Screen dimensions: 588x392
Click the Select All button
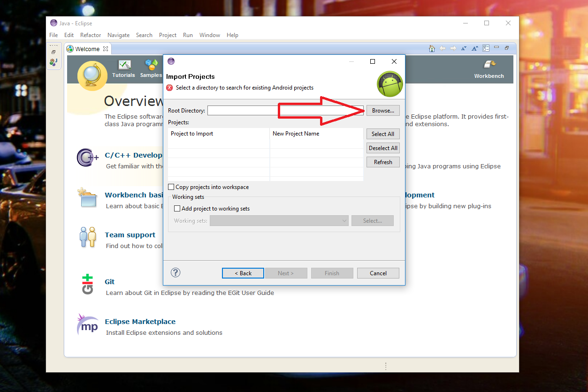(x=383, y=134)
